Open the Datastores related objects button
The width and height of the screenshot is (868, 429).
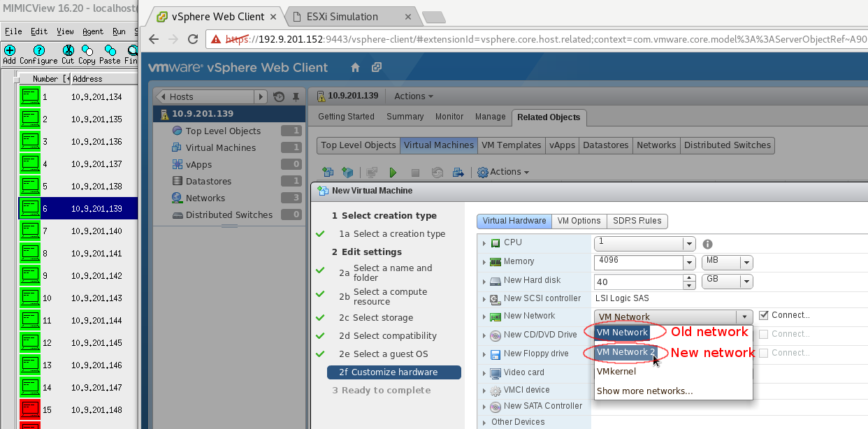click(605, 145)
